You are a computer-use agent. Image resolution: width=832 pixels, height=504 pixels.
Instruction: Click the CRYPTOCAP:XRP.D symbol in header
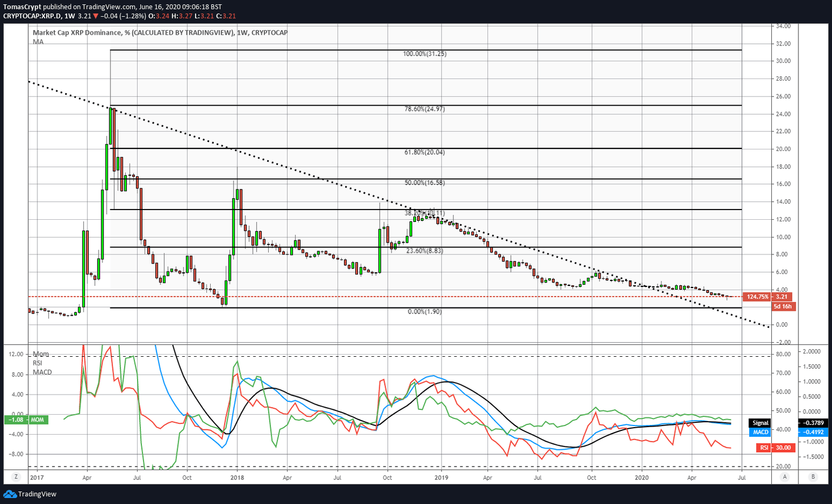point(32,16)
